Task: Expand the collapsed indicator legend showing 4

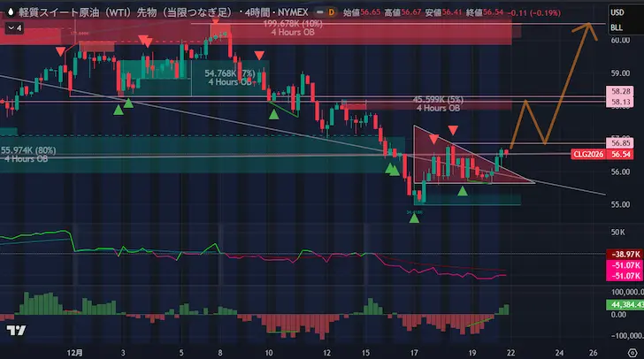Action: (x=13, y=28)
